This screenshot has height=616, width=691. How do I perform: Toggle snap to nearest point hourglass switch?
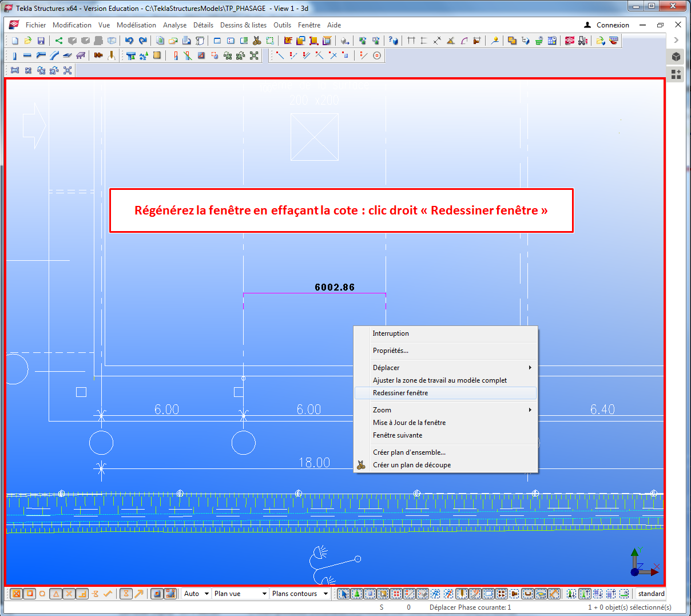pos(126,594)
